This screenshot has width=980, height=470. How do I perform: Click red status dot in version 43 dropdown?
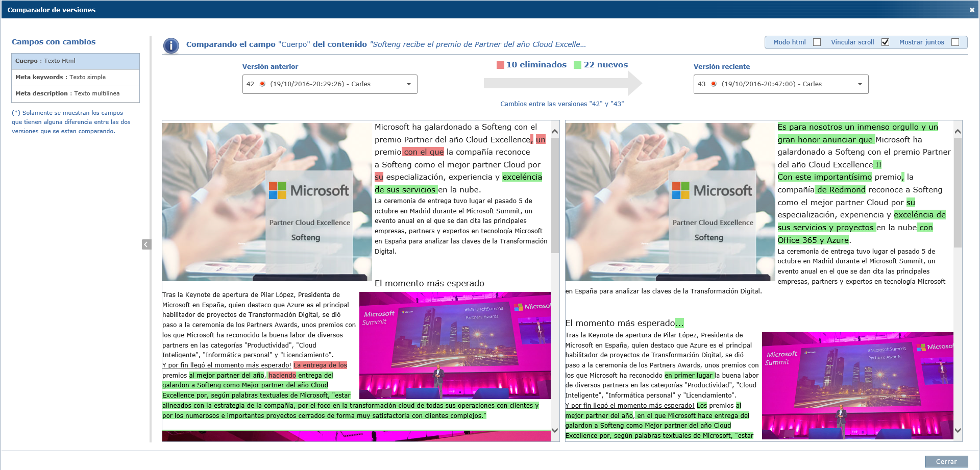pyautogui.click(x=714, y=84)
